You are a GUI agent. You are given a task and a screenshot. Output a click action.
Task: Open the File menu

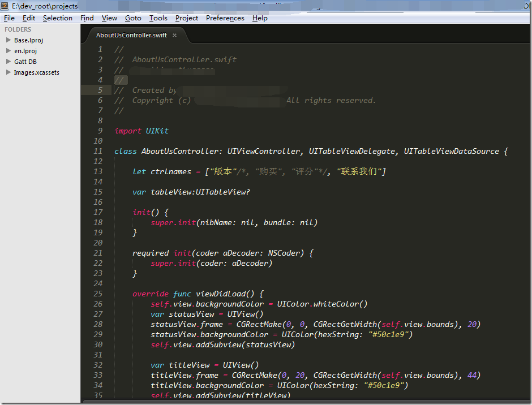(x=9, y=18)
